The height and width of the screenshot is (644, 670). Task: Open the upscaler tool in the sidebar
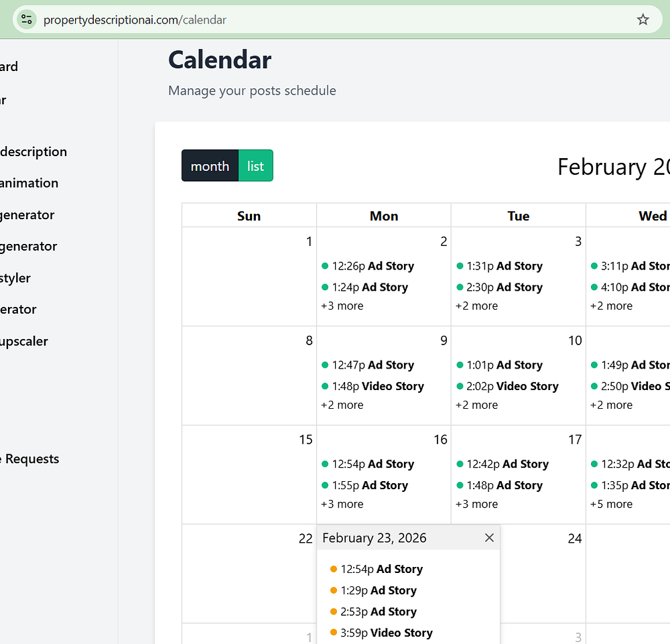pyautogui.click(x=24, y=341)
